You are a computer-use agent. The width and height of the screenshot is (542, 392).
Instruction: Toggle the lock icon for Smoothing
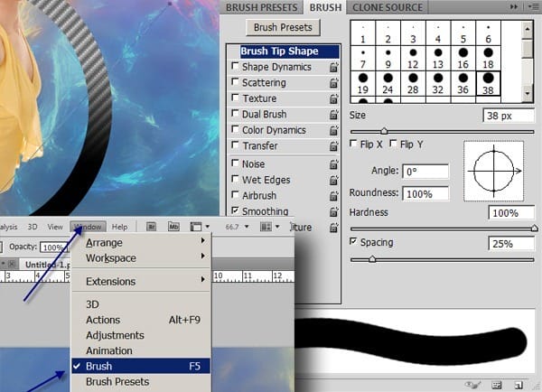click(333, 211)
